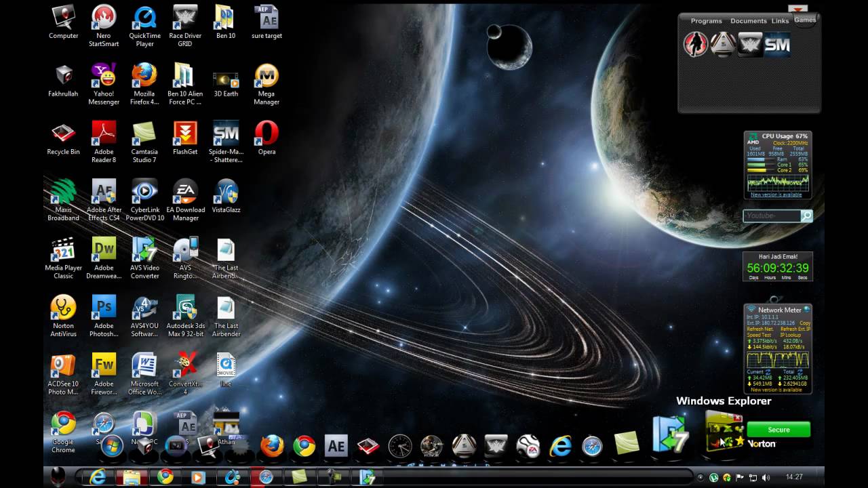Click the Alienware start button on the taskbar
Viewport: 868px width, 488px height.
click(x=58, y=476)
